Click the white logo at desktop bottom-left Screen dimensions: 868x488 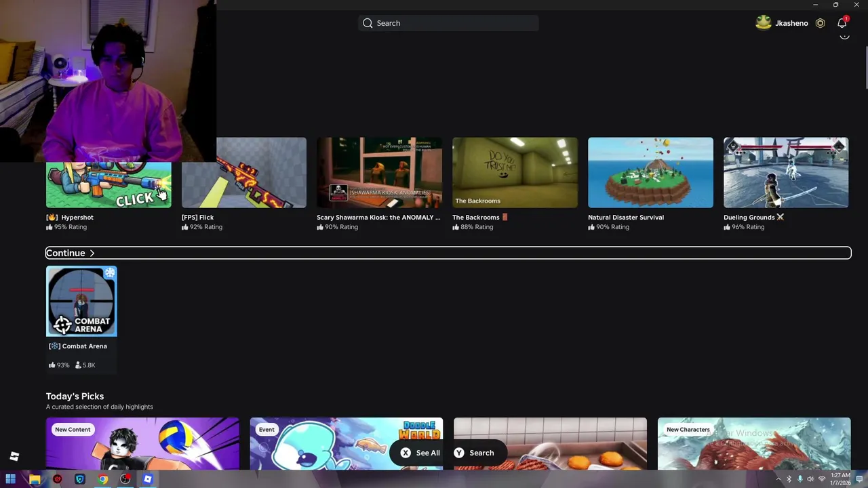(x=14, y=456)
